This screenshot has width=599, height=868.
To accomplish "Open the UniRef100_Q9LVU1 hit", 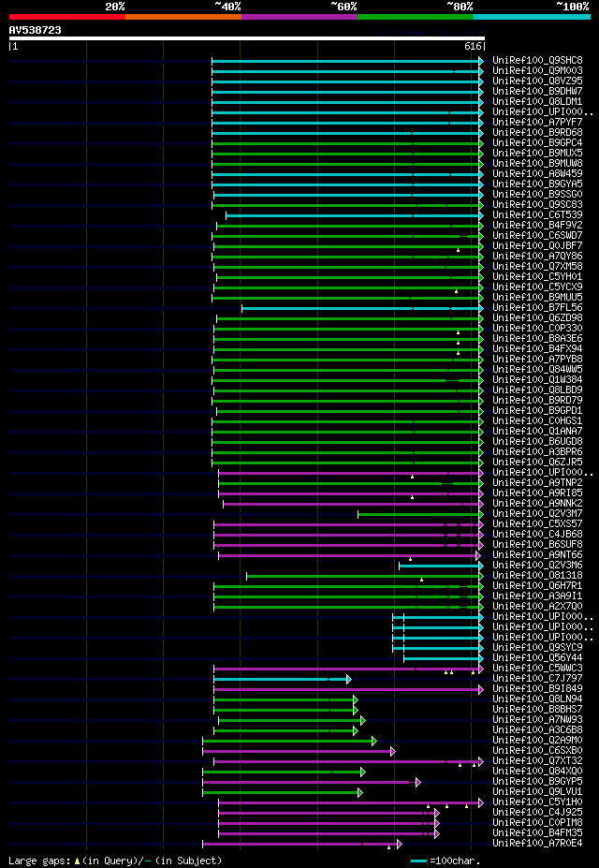I will tap(537, 792).
